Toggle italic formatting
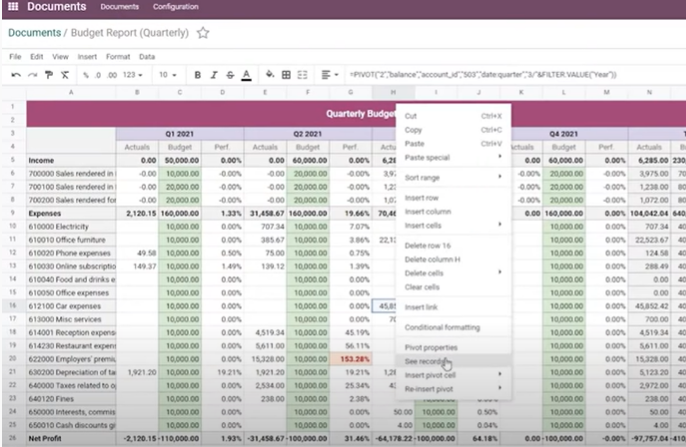 click(214, 75)
